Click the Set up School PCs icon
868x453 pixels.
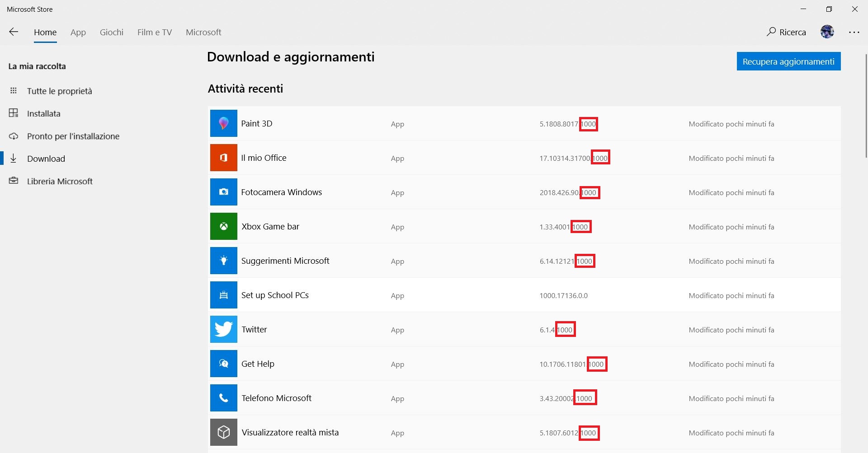pyautogui.click(x=224, y=295)
